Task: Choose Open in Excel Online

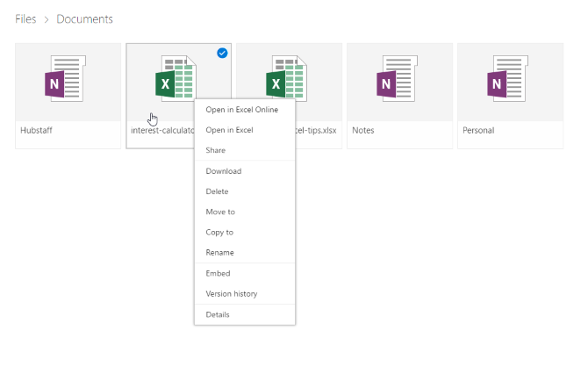Action: [x=241, y=110]
